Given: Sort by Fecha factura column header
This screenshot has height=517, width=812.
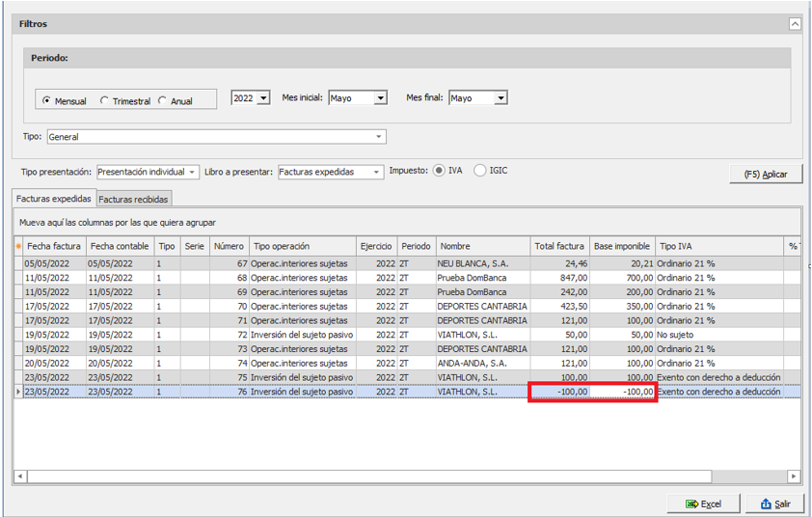Looking at the screenshot, I should (54, 246).
